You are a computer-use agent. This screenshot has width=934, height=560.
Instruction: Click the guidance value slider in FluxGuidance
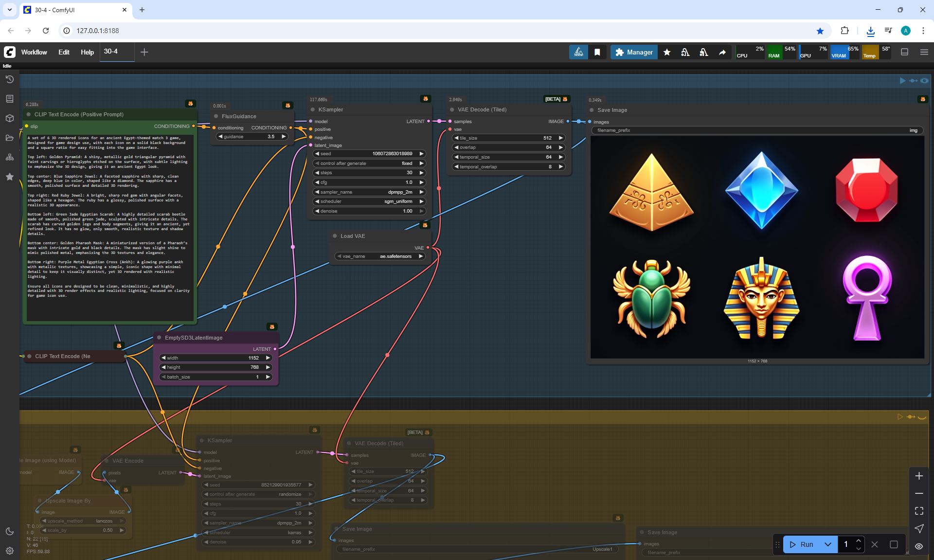(x=252, y=137)
